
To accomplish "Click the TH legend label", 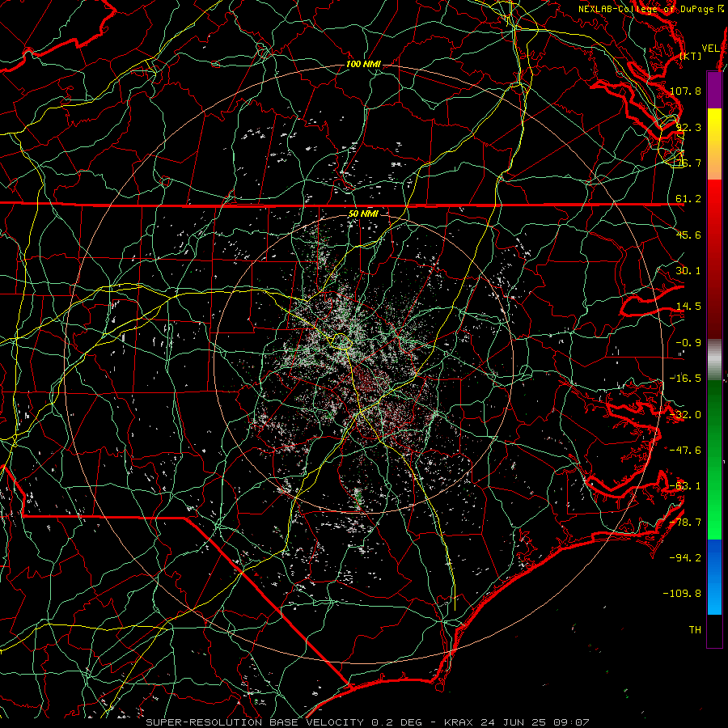I will 695,629.
